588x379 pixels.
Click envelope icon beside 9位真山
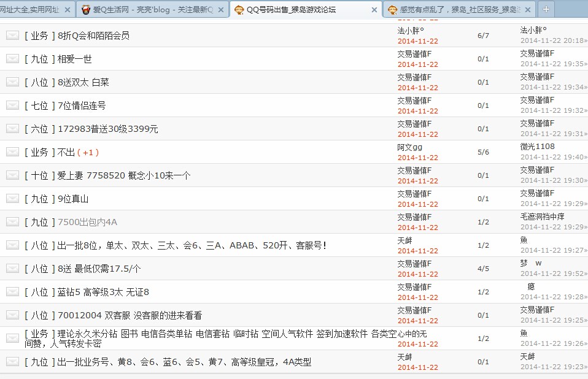(x=12, y=199)
